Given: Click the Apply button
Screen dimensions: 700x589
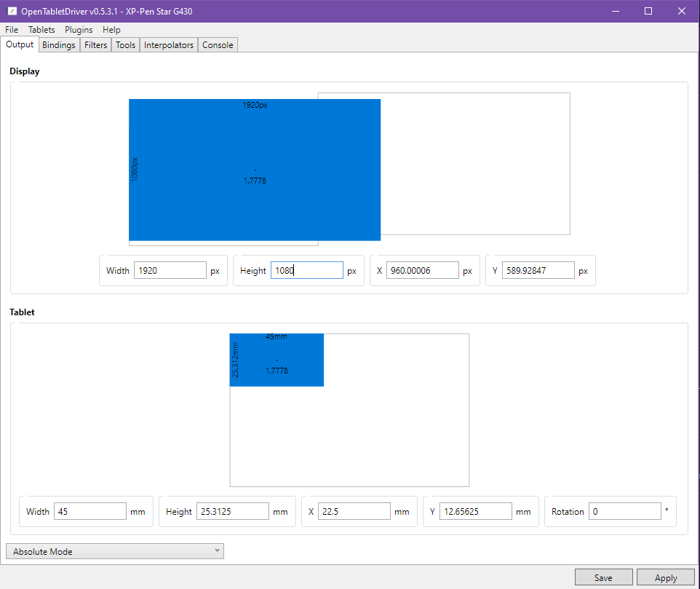Looking at the screenshot, I should 666,577.
